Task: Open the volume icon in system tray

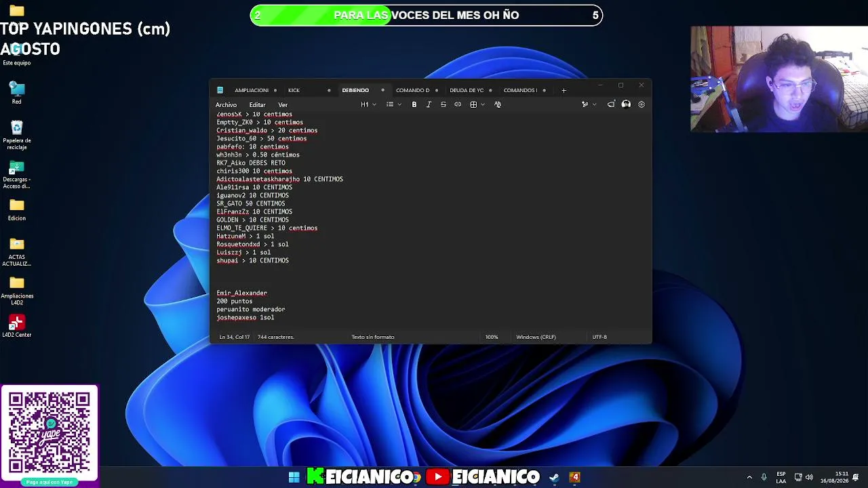Action: pos(809,477)
